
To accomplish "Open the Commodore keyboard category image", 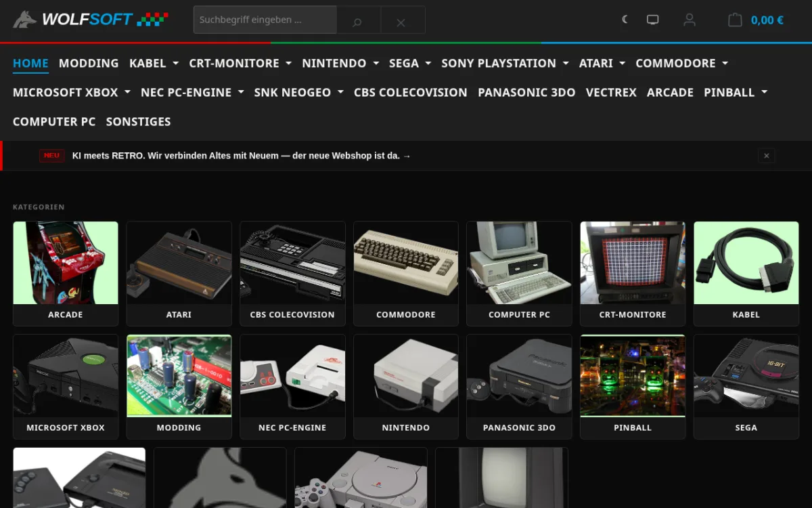I will coord(406,263).
